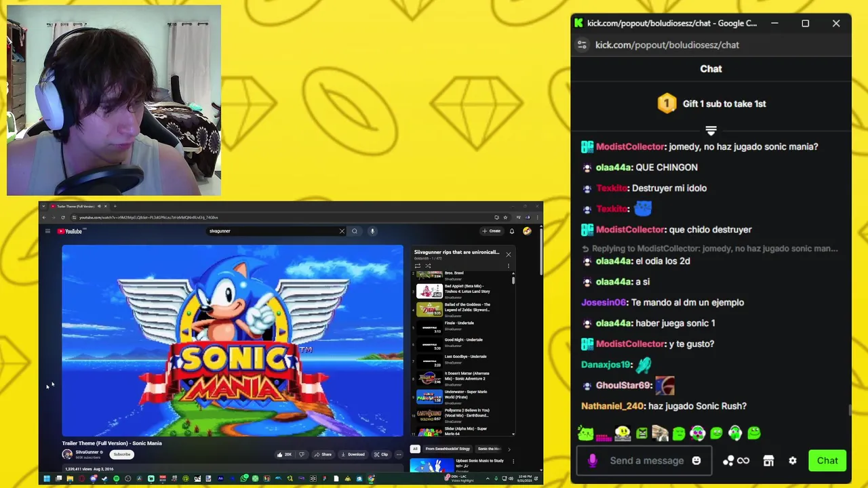This screenshot has height=488, width=868.
Task: Click the Download button under video
Action: click(x=353, y=454)
